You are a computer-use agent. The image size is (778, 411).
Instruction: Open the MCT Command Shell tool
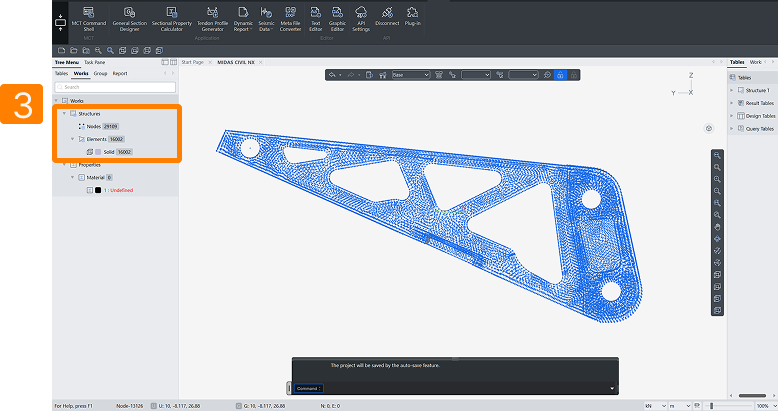88,19
